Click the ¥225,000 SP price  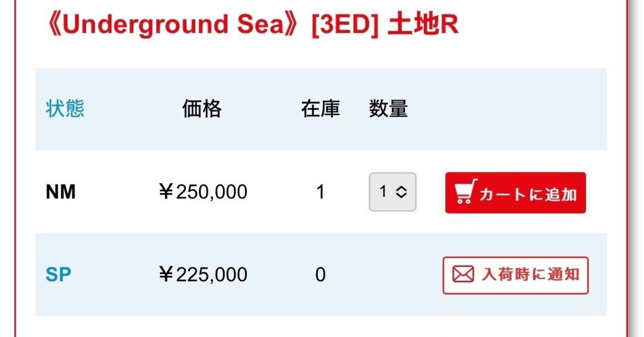coord(202,275)
